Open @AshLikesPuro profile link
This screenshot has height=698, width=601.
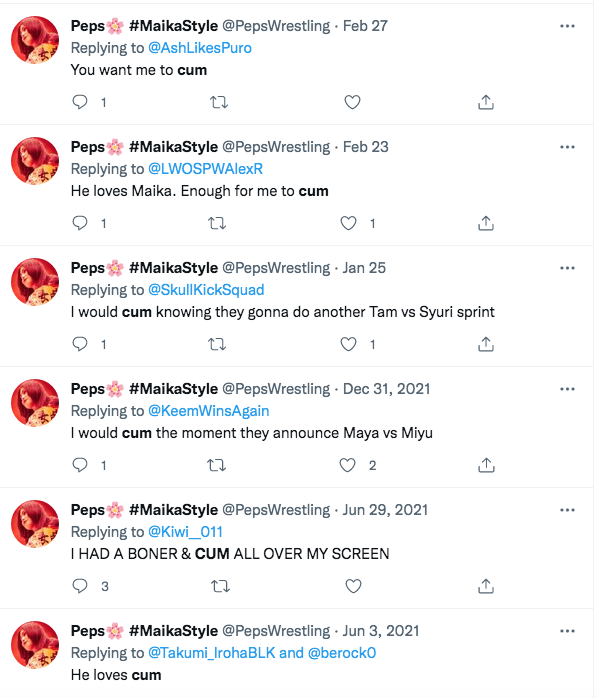[x=200, y=48]
